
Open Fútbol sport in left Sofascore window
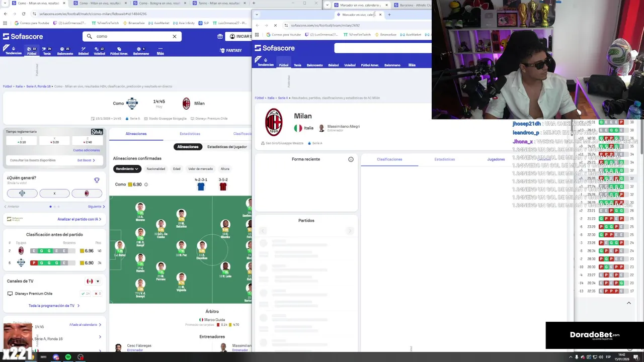coord(31,51)
